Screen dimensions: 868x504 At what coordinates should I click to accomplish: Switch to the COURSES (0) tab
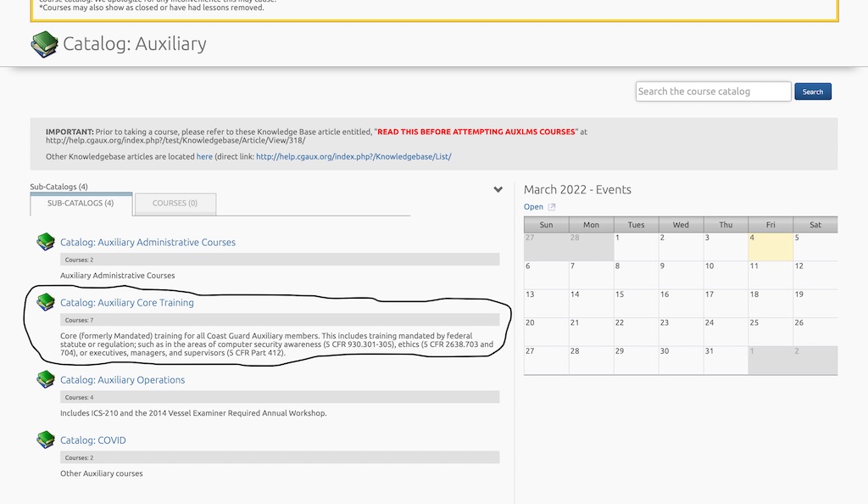point(175,204)
